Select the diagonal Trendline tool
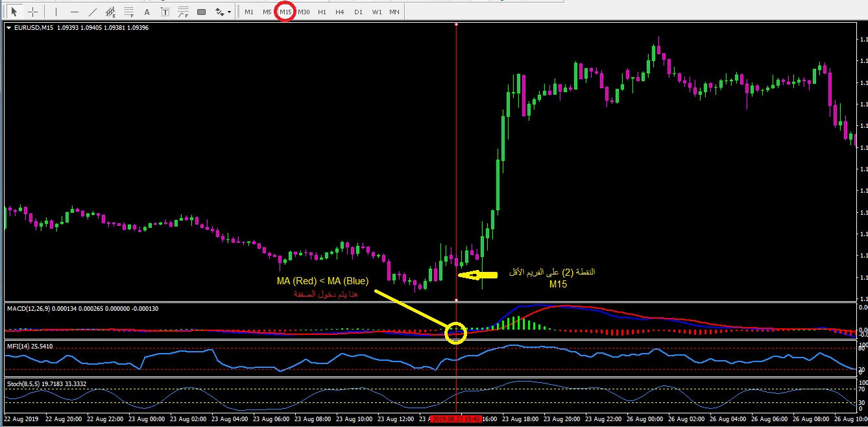 click(93, 12)
